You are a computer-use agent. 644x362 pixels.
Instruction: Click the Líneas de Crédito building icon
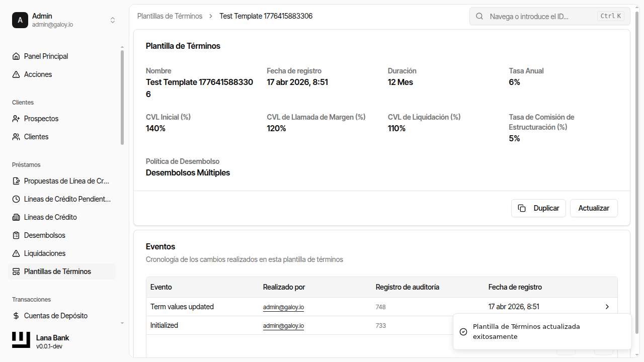(x=16, y=217)
